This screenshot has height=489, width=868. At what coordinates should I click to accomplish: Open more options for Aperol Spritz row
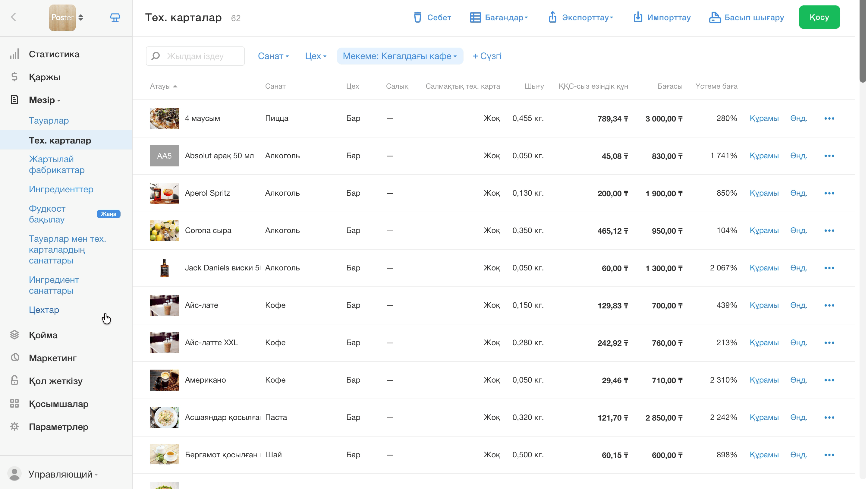click(x=829, y=193)
